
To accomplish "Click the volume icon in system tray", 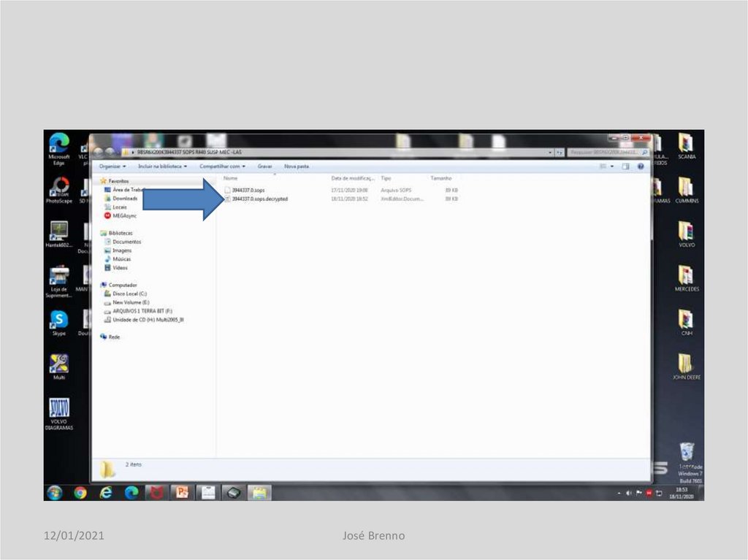I will coord(629,493).
